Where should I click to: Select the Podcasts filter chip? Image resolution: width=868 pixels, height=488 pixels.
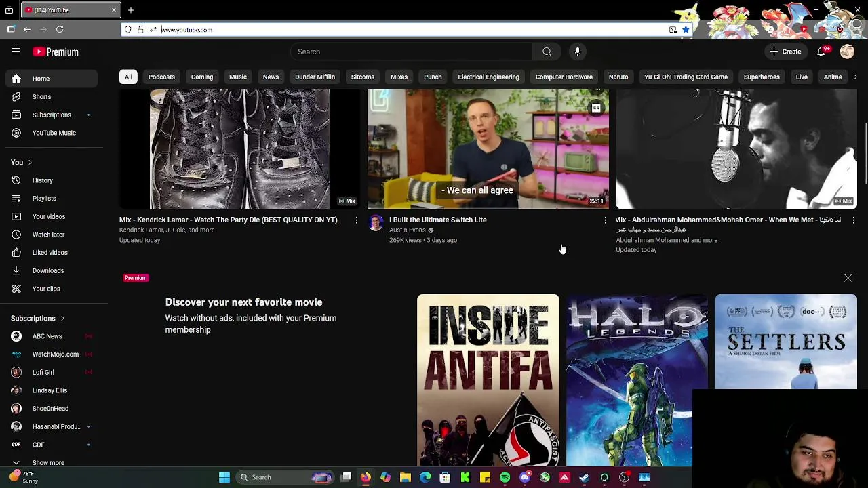(x=161, y=77)
